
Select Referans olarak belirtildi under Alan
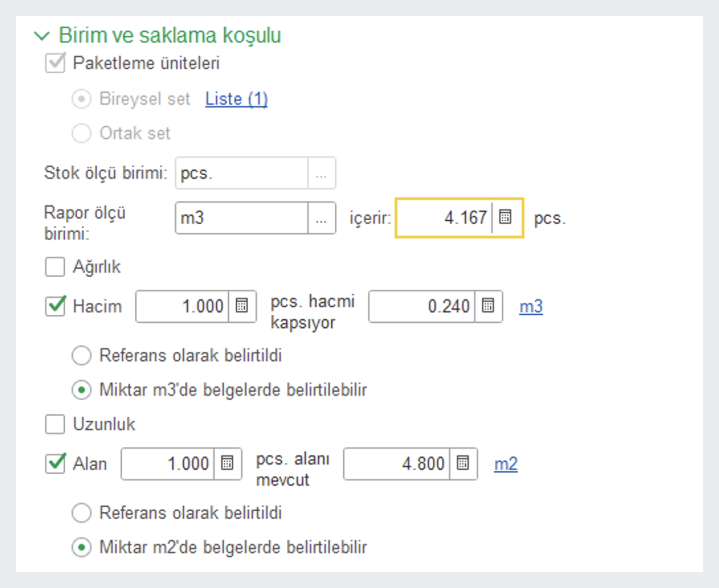(82, 513)
